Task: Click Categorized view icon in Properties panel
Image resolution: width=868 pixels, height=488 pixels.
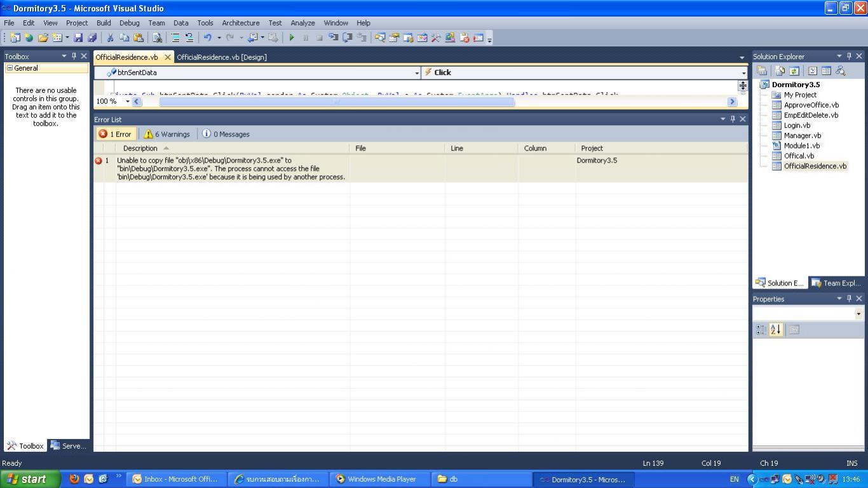Action: pos(761,329)
